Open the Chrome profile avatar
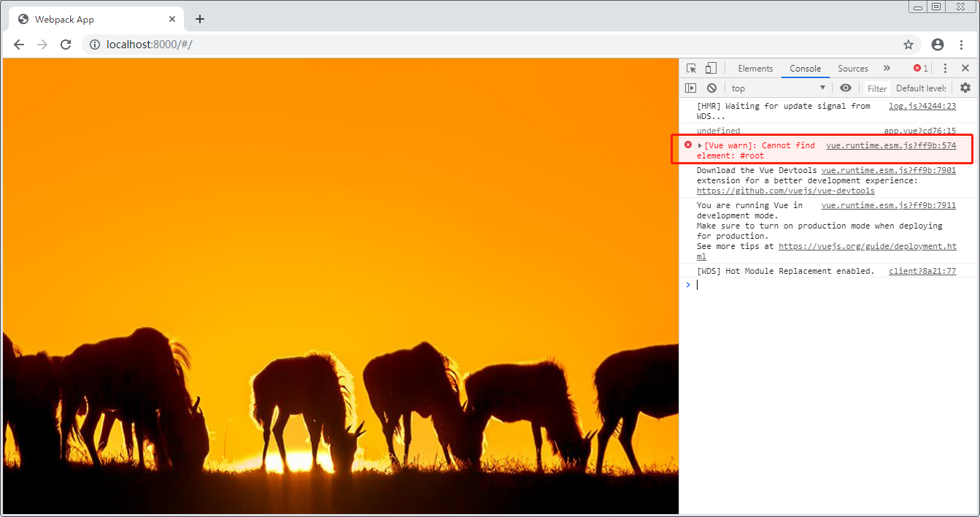 pyautogui.click(x=938, y=45)
